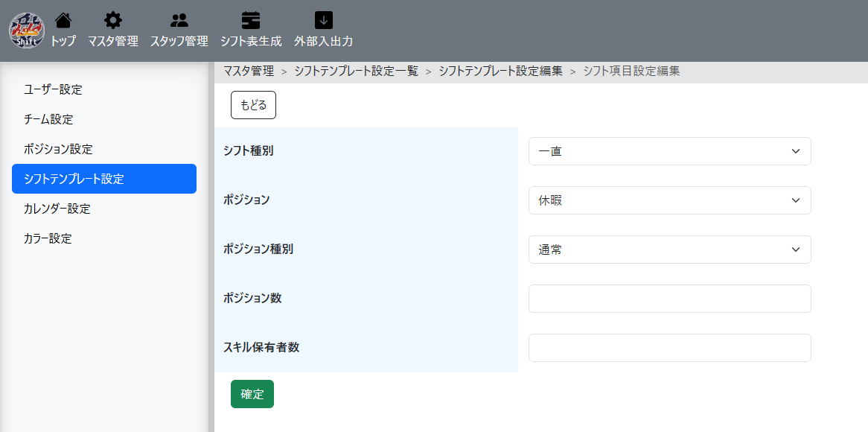Image resolution: width=868 pixels, height=432 pixels.
Task: Click the ポジション field label
Action: pyautogui.click(x=246, y=200)
